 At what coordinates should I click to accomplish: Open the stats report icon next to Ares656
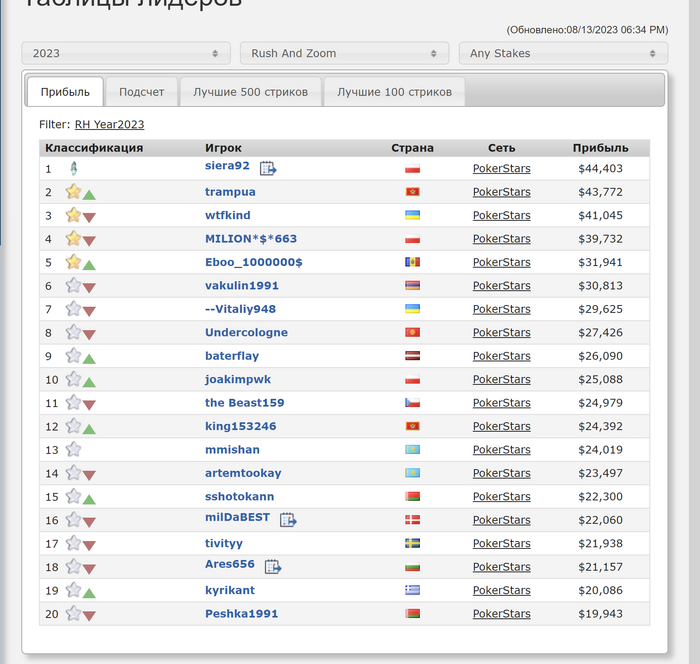point(273,567)
